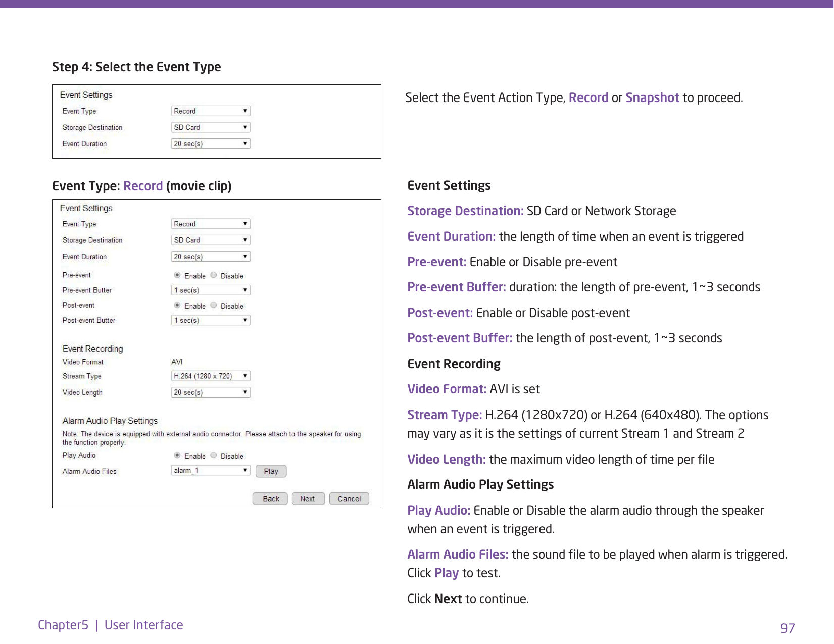Click the 'Pre-event Buffer:' description term
Screen dimensions: 834x644
[x=457, y=287]
